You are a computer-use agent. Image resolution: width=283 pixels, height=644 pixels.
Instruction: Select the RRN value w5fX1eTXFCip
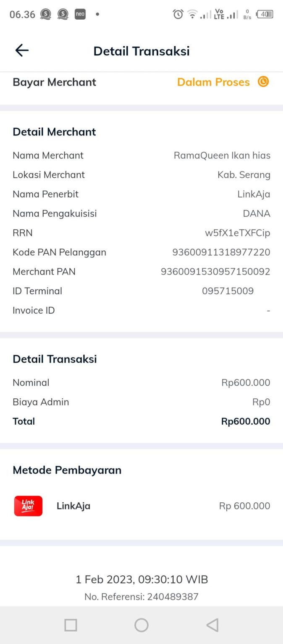point(238,233)
